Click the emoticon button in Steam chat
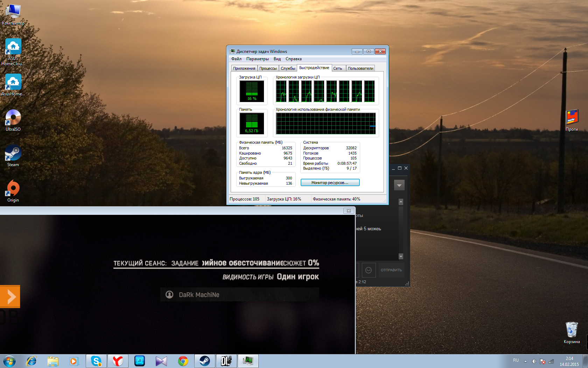 (x=369, y=270)
